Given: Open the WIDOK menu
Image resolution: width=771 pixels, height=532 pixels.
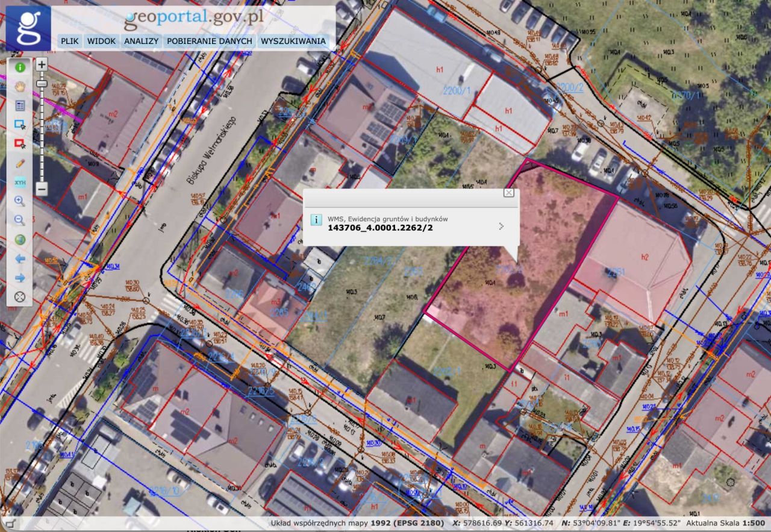Looking at the screenshot, I should [x=101, y=42].
